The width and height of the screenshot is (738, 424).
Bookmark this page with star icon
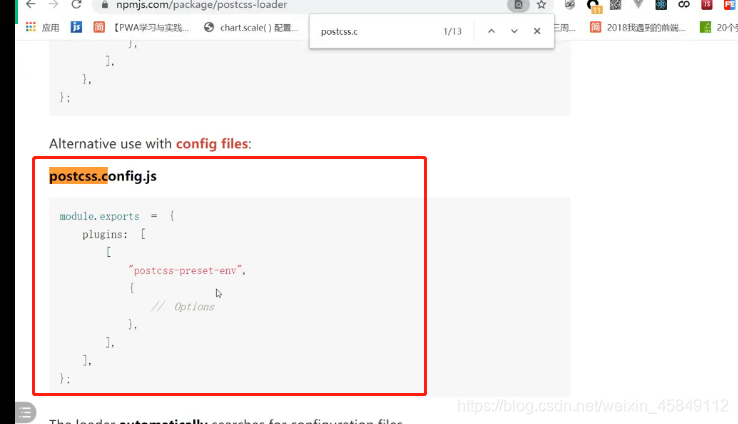point(541,5)
